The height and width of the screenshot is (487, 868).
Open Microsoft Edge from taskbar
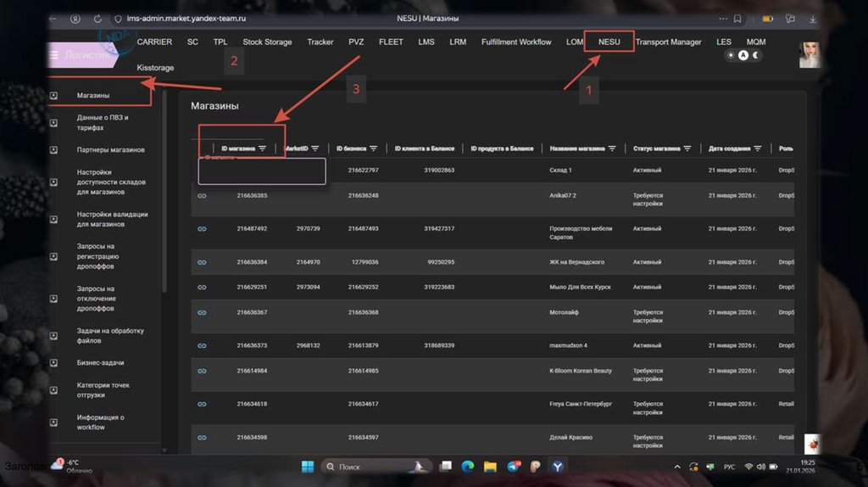[x=468, y=467]
